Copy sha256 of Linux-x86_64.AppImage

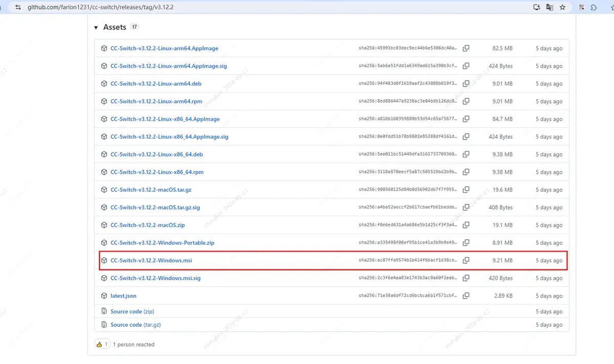466,119
